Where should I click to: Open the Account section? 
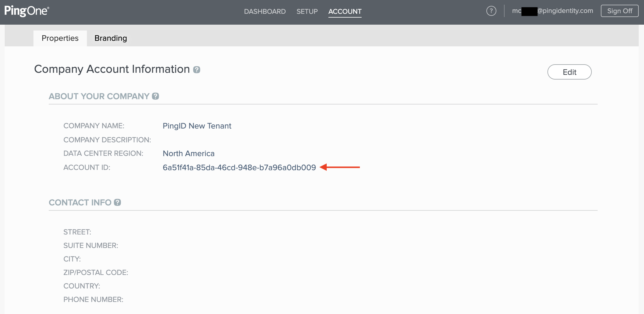(345, 11)
